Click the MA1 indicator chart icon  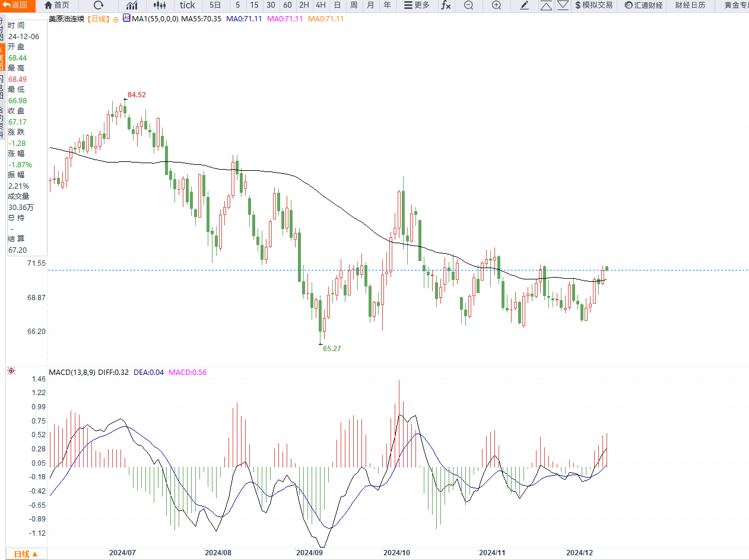(126, 18)
